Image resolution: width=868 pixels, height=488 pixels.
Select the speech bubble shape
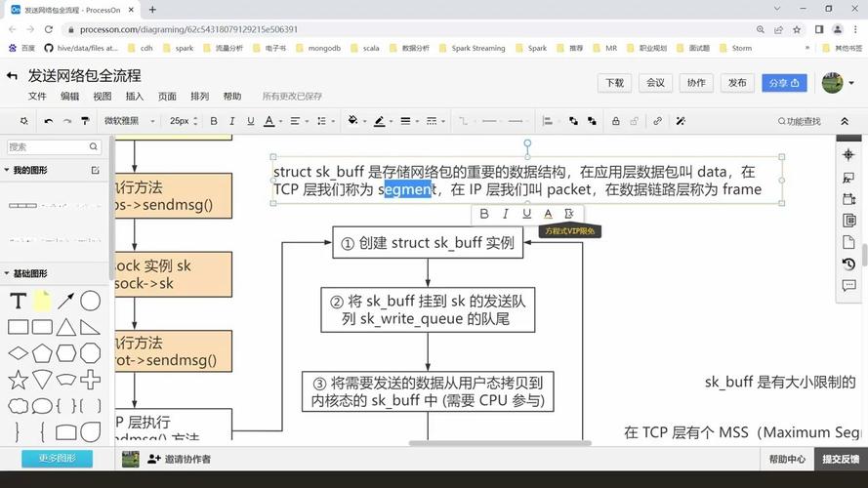(42, 406)
